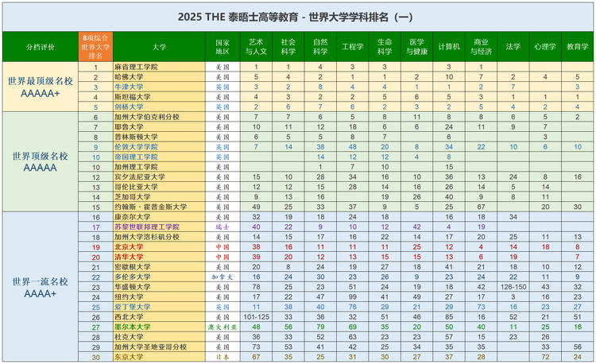Click the 澳大利亚 country cell
The width and height of the screenshot is (596, 364).
coord(223,327)
